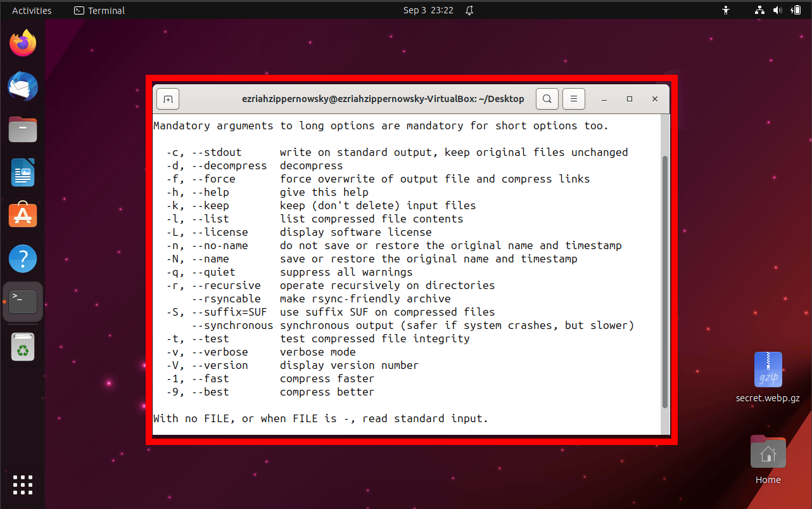
Task: Open Thunderbird from the dock
Action: (x=22, y=86)
